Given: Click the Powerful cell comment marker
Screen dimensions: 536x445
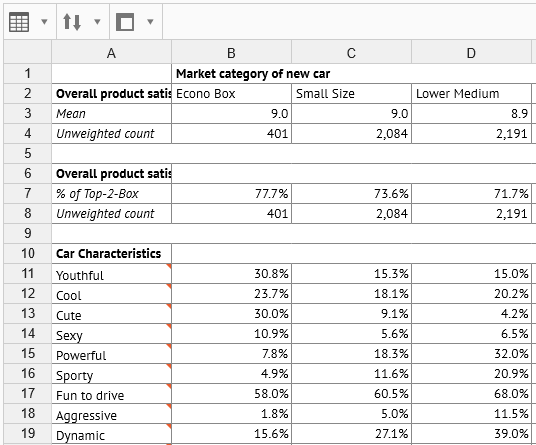Looking at the screenshot, I should click(x=169, y=346).
